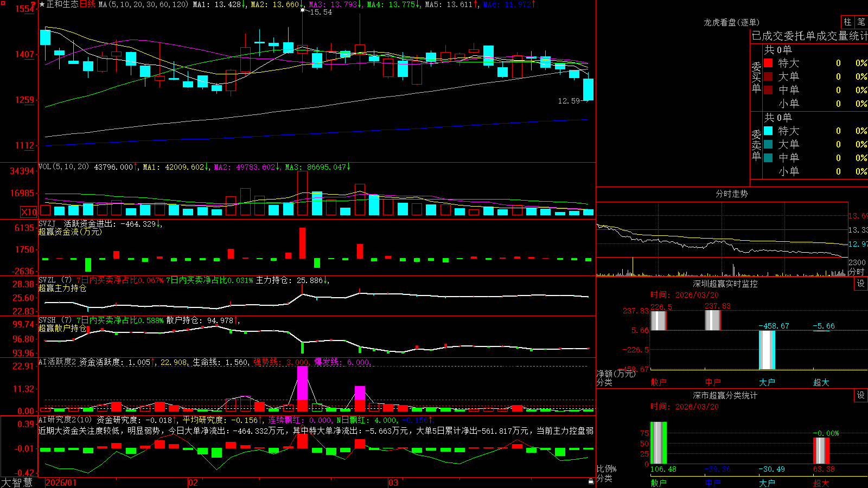This screenshot has width=868, height=488.
Task: Click the 日线 period label
Action: [x=87, y=4]
